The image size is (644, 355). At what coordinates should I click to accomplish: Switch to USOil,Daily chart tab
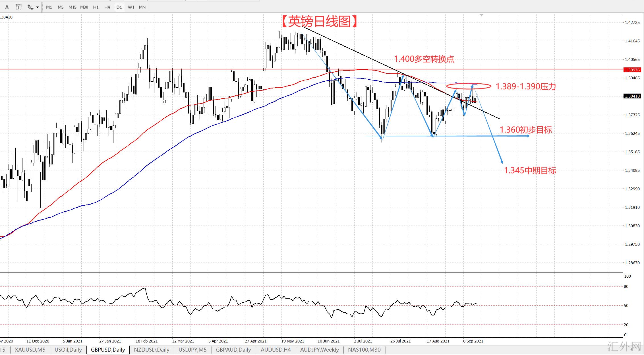[68, 350]
